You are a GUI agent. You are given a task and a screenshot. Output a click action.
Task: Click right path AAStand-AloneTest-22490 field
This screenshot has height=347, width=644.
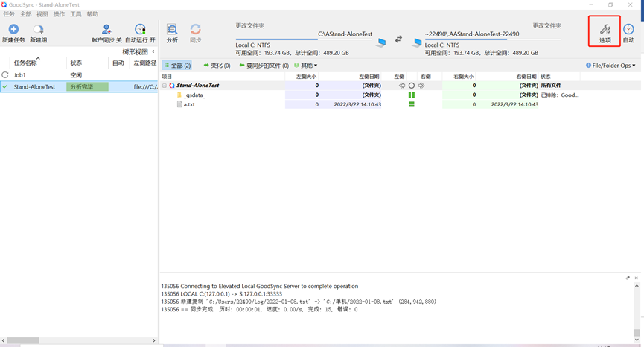[472, 34]
